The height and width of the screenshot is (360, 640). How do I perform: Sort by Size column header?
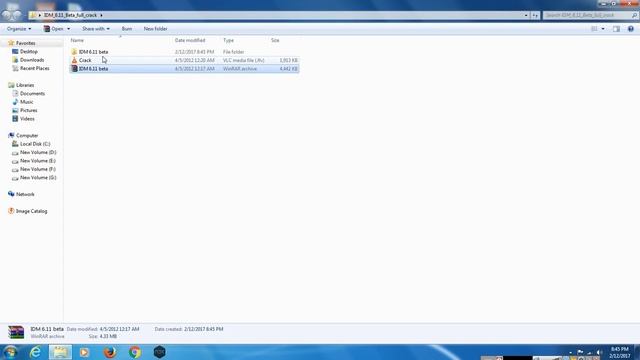(x=275, y=40)
